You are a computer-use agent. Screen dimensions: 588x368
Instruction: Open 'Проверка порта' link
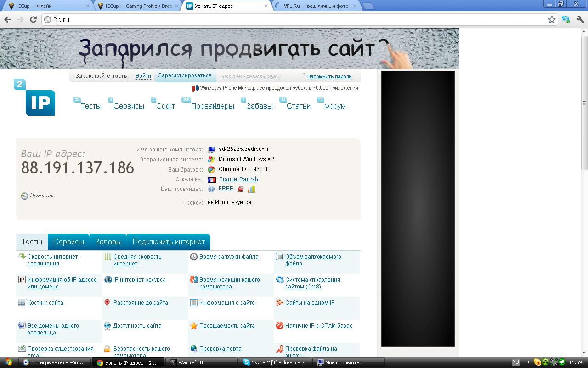(x=220, y=349)
